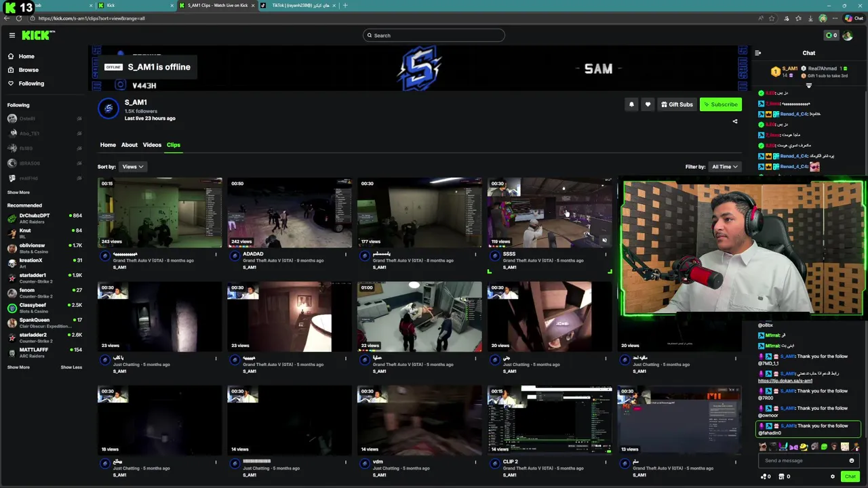
Task: Click the heart follow button
Action: 648,104
